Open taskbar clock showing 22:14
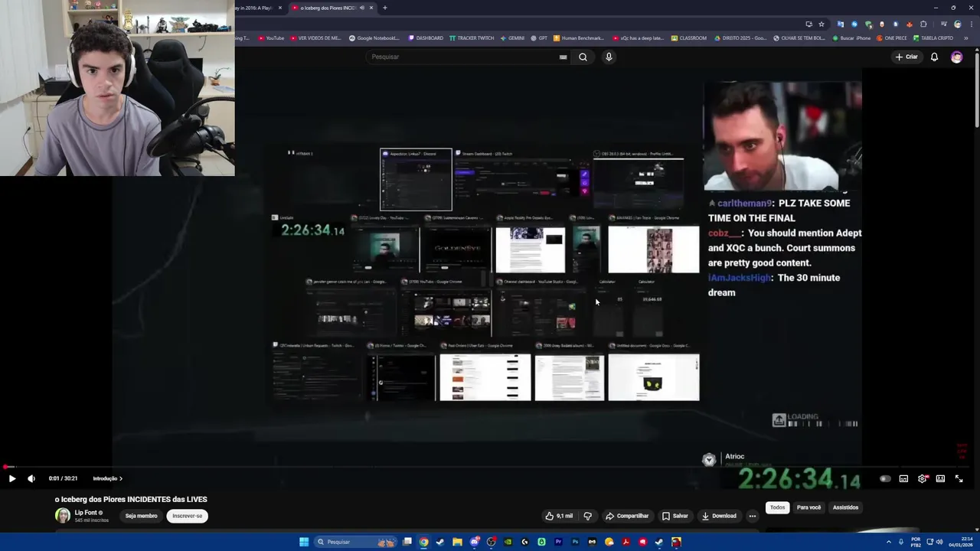Viewport: 980px width, 551px height. 961,542
